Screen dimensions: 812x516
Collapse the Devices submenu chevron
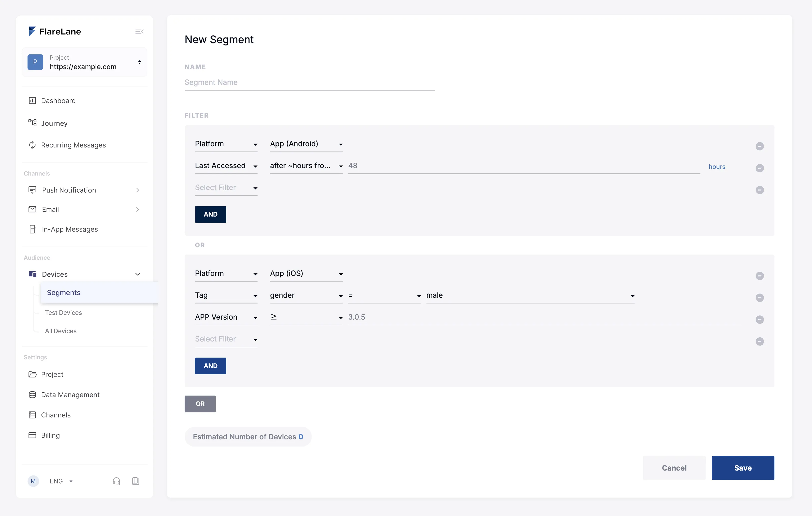tap(137, 274)
